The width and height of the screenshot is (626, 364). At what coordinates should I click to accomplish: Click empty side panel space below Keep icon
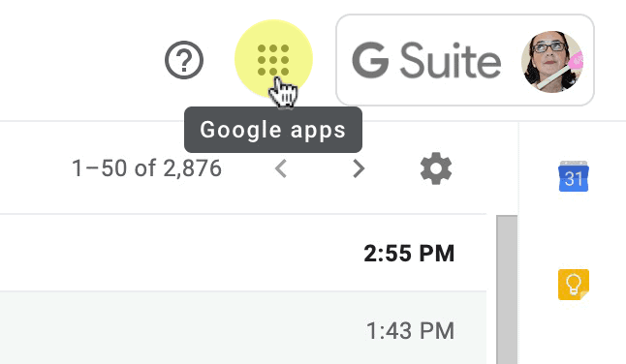point(574,333)
